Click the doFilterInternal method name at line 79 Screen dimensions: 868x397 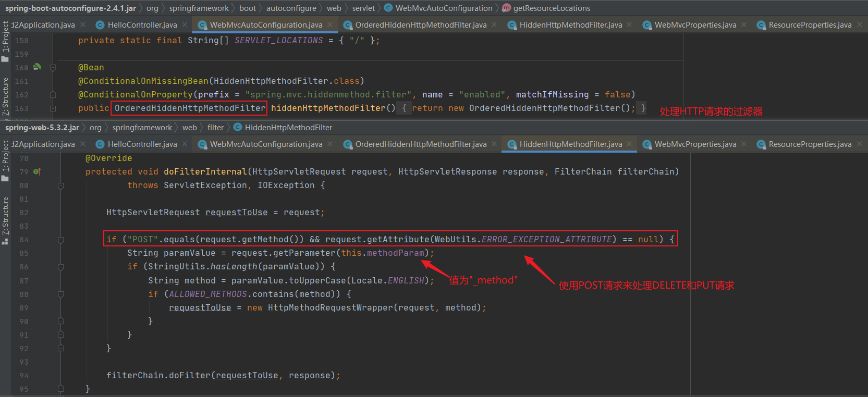pyautogui.click(x=205, y=171)
